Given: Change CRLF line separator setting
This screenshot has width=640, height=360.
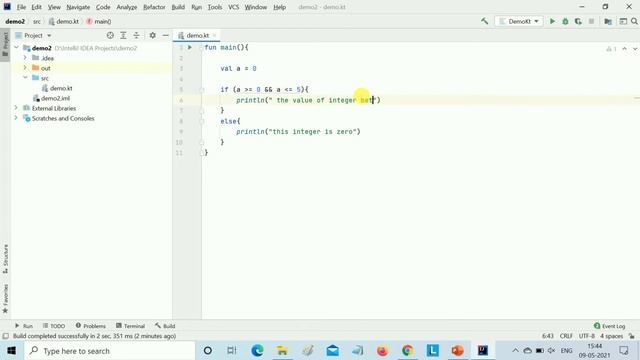Looking at the screenshot, I should [566, 336].
